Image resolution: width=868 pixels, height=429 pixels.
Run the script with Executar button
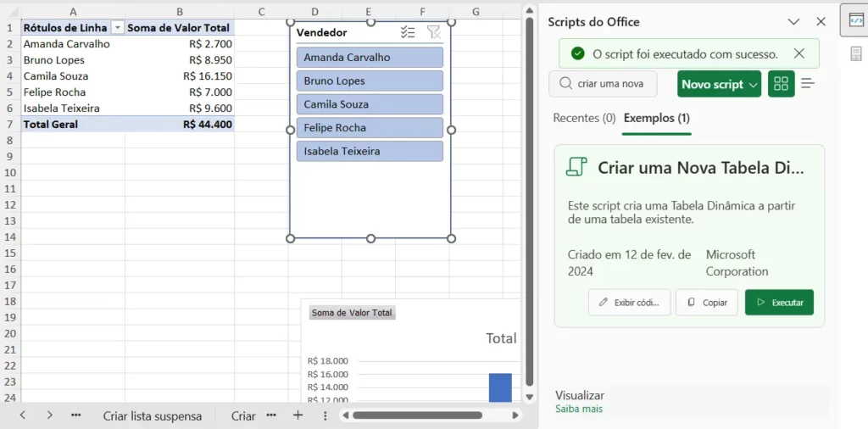[x=780, y=302]
